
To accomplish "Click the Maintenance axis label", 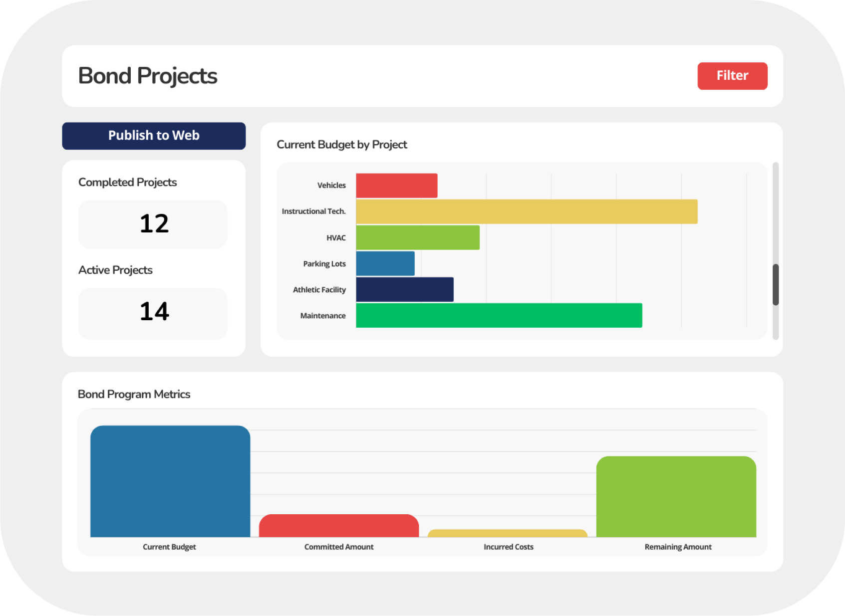I will (x=322, y=316).
